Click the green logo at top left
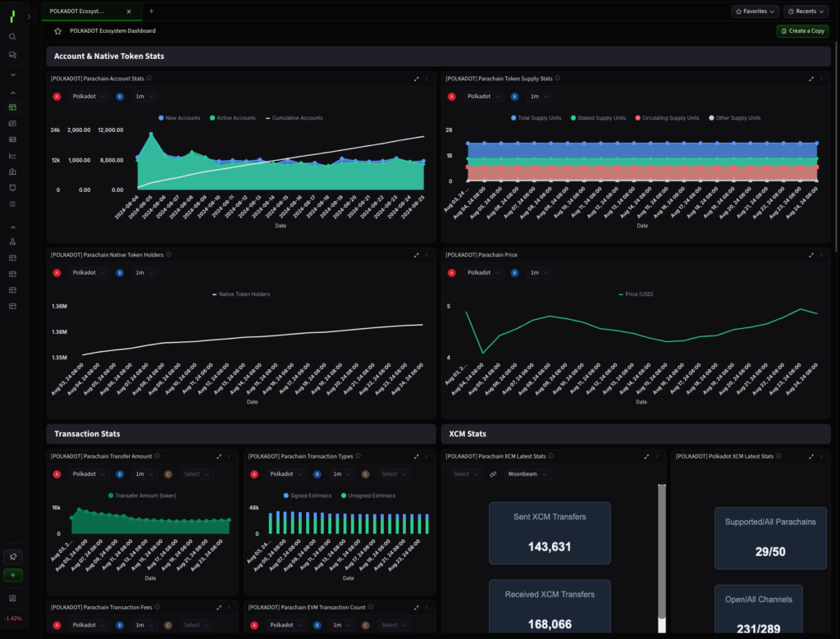Image resolution: width=840 pixels, height=639 pixels. (x=11, y=16)
